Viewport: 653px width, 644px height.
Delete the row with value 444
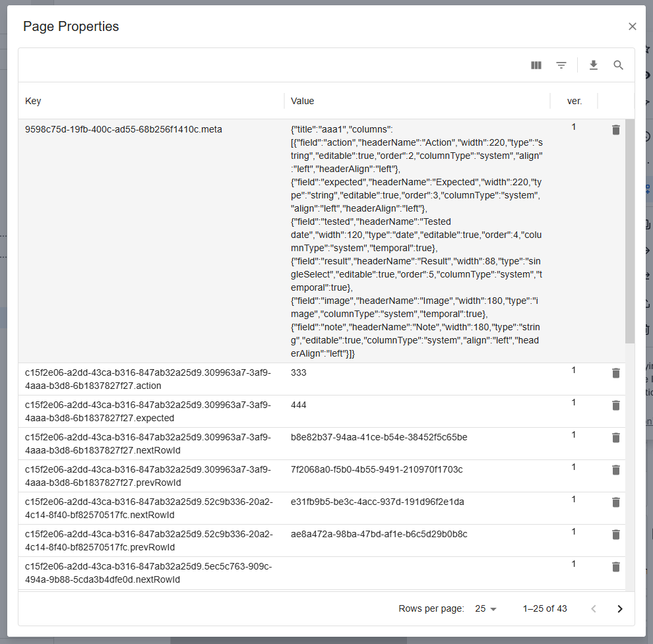(x=616, y=405)
